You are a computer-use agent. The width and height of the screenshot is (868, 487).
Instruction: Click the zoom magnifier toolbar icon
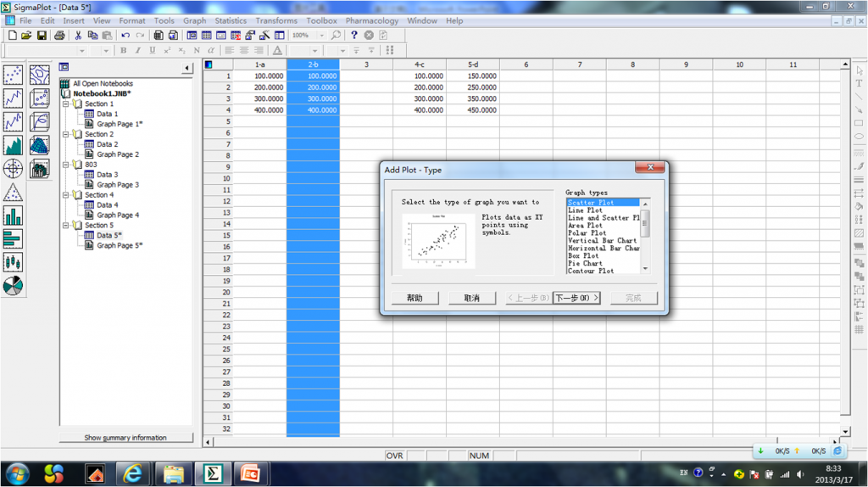pyautogui.click(x=336, y=35)
